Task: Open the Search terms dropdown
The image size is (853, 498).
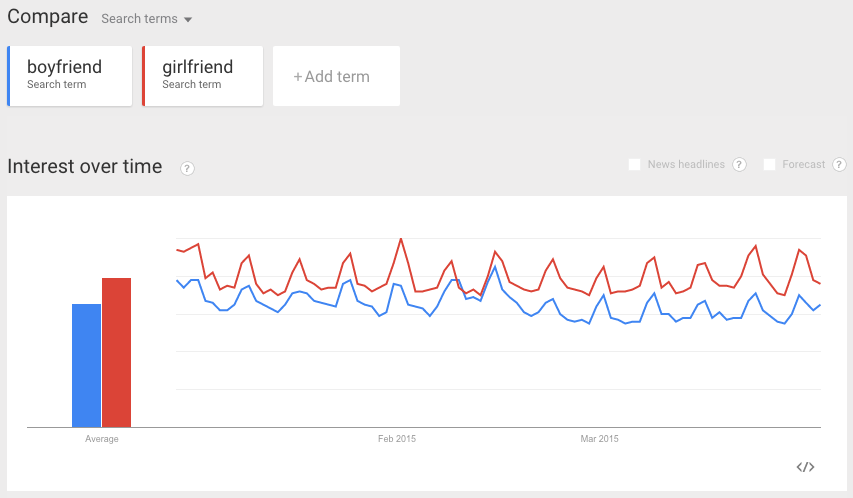Action: (x=146, y=19)
